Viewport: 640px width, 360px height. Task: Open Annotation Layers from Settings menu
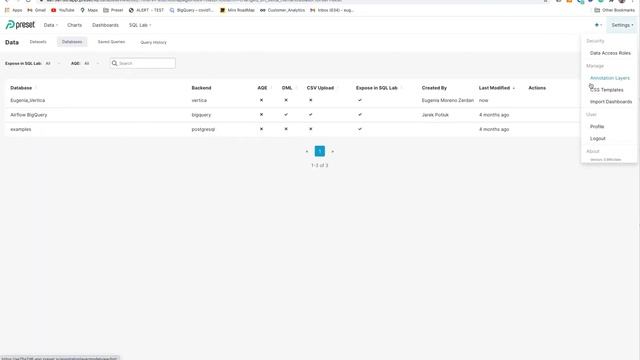tap(610, 78)
